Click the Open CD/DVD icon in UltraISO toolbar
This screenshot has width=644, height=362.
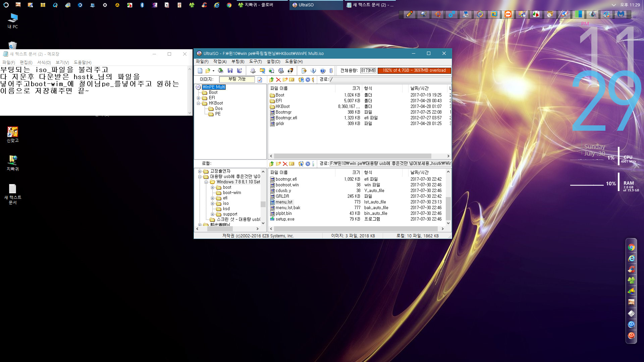pyautogui.click(x=220, y=71)
